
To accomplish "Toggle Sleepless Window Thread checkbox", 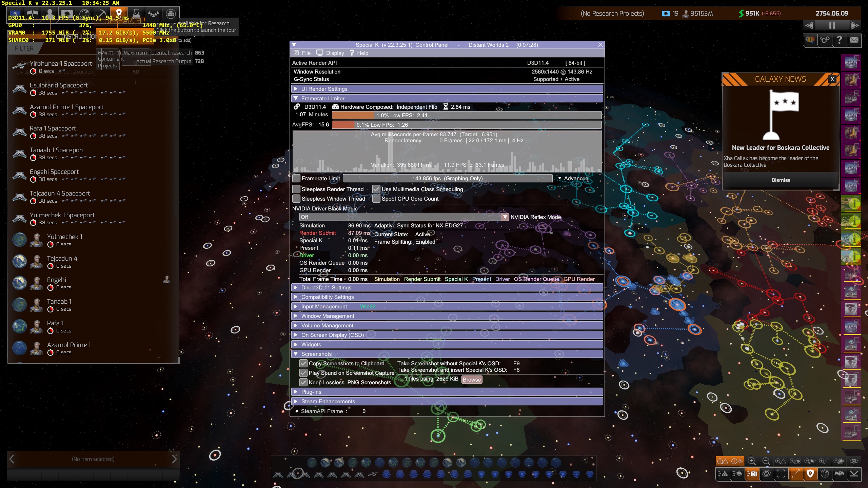I will point(297,199).
